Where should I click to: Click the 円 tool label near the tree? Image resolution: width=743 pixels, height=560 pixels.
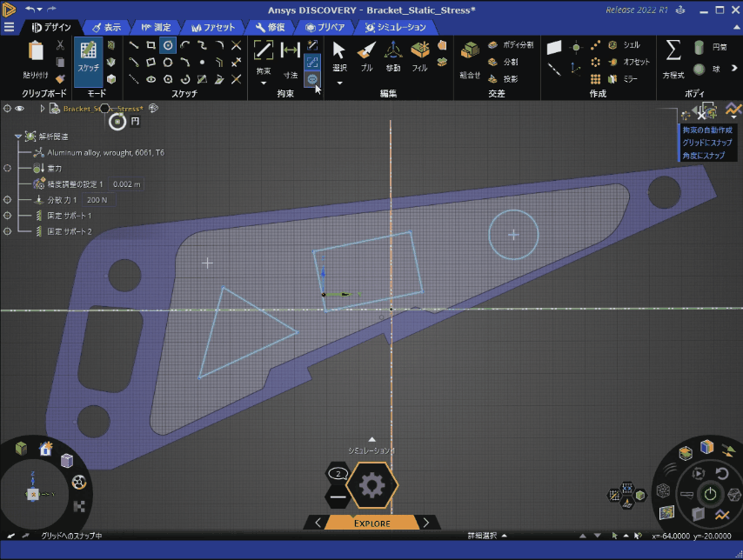(135, 121)
